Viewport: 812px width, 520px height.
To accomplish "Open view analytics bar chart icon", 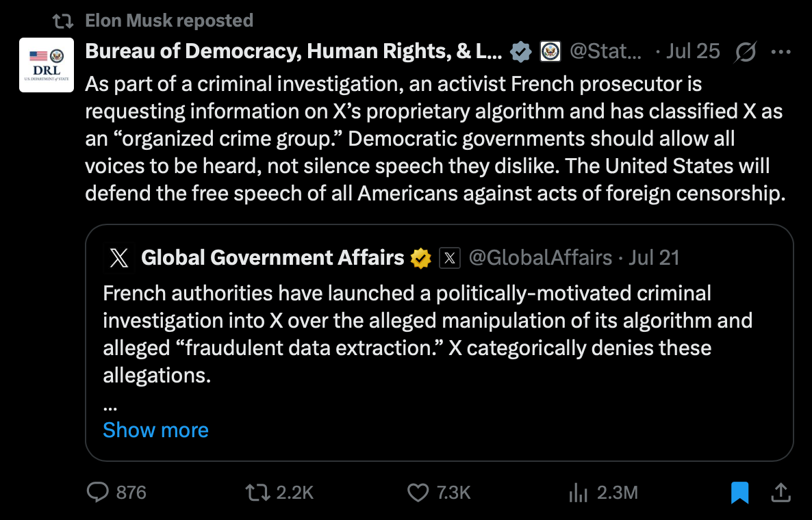I will click(578, 492).
